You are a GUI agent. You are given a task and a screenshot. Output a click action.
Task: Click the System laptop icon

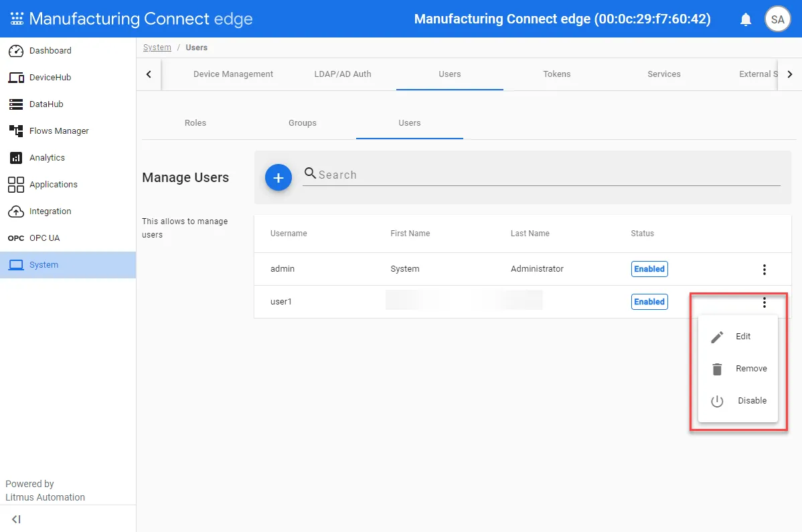(16, 265)
